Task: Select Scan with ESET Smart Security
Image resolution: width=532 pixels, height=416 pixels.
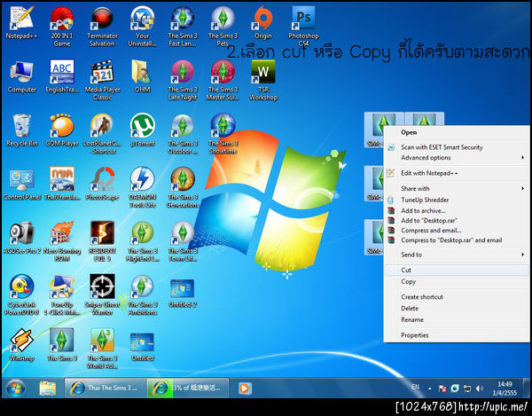Action: click(x=457, y=147)
